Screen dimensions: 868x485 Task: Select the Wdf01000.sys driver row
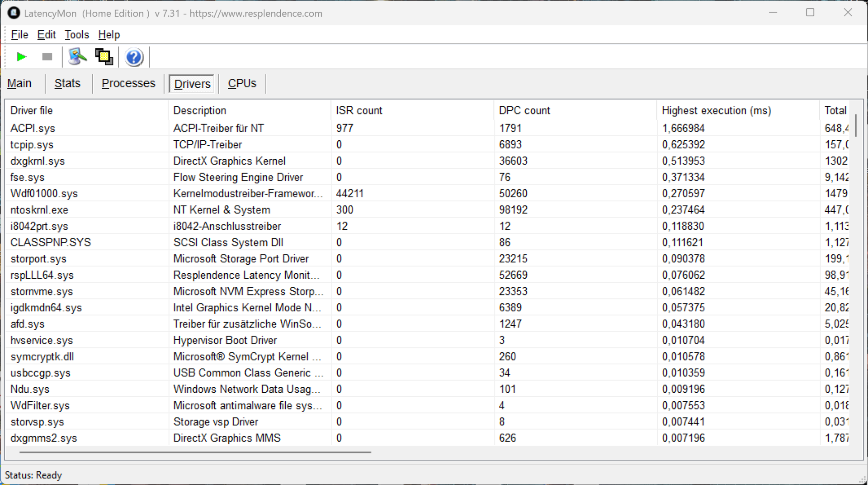pyautogui.click(x=427, y=194)
